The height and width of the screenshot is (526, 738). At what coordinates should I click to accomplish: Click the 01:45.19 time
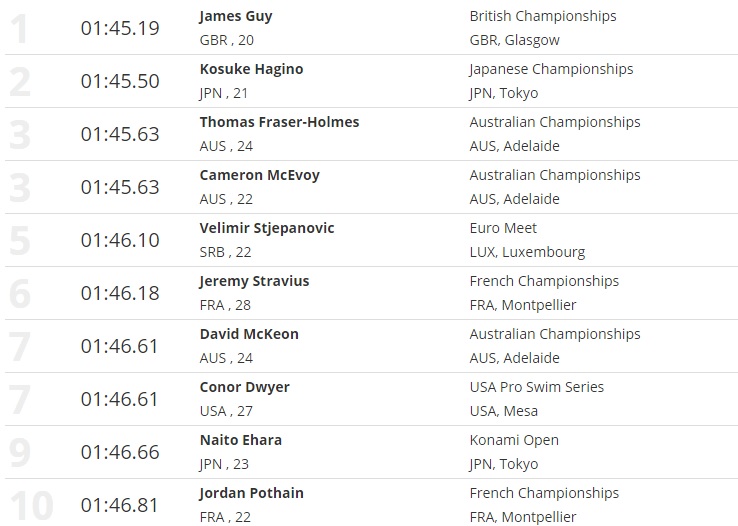[x=120, y=28]
